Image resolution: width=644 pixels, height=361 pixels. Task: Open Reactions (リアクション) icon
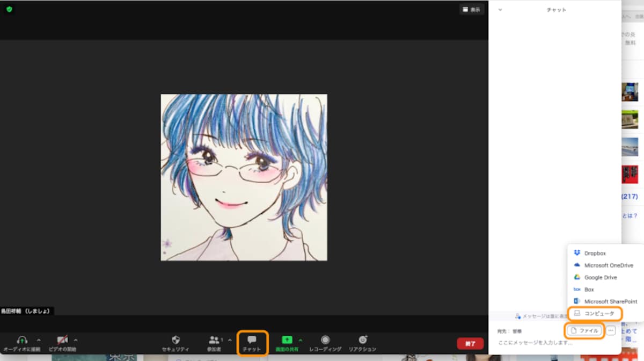click(363, 340)
